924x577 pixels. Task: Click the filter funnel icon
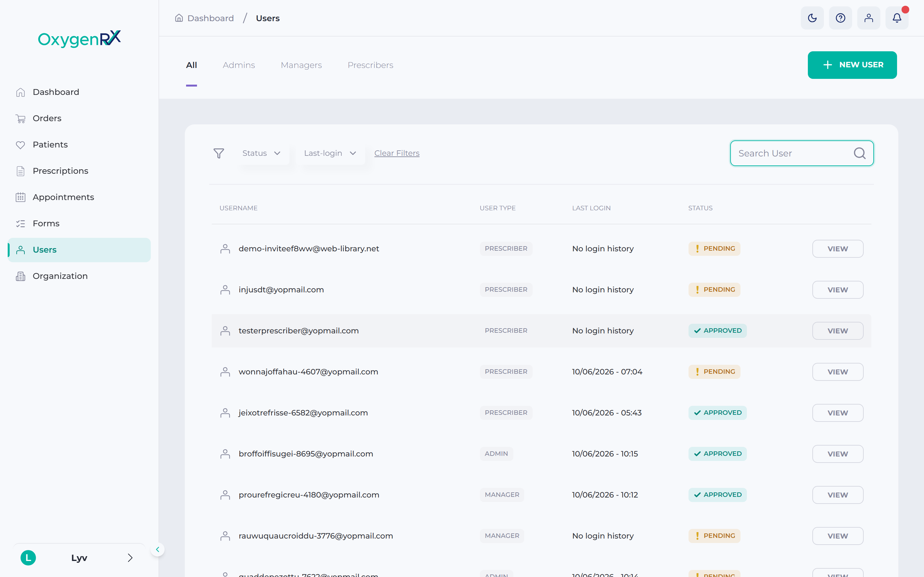pyautogui.click(x=219, y=154)
